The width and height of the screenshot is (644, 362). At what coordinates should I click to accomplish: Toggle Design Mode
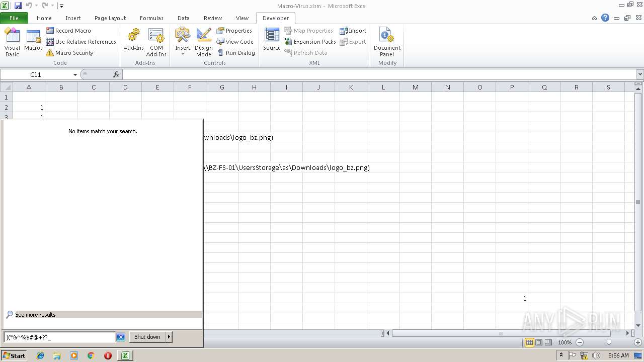[204, 42]
